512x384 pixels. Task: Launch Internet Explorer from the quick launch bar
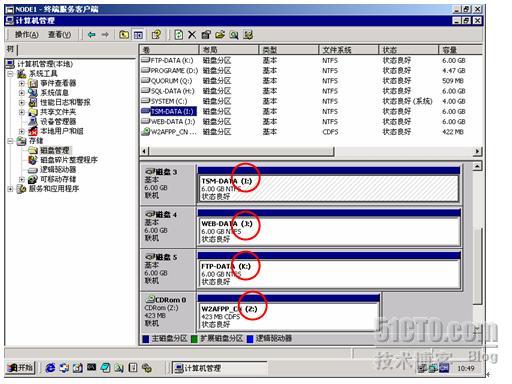point(51,368)
